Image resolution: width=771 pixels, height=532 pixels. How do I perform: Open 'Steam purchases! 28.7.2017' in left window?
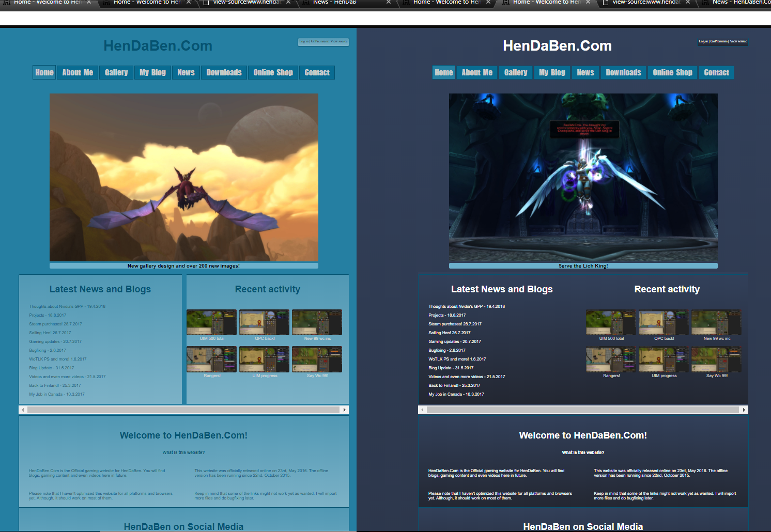[x=55, y=324]
